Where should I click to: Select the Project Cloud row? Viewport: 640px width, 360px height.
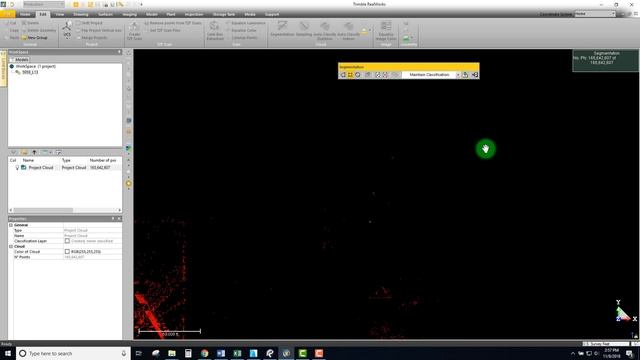(x=65, y=168)
